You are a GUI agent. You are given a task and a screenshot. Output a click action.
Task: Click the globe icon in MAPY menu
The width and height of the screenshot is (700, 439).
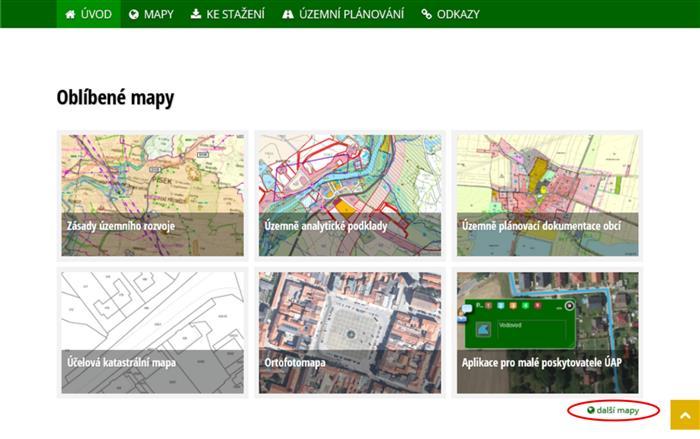tap(134, 14)
